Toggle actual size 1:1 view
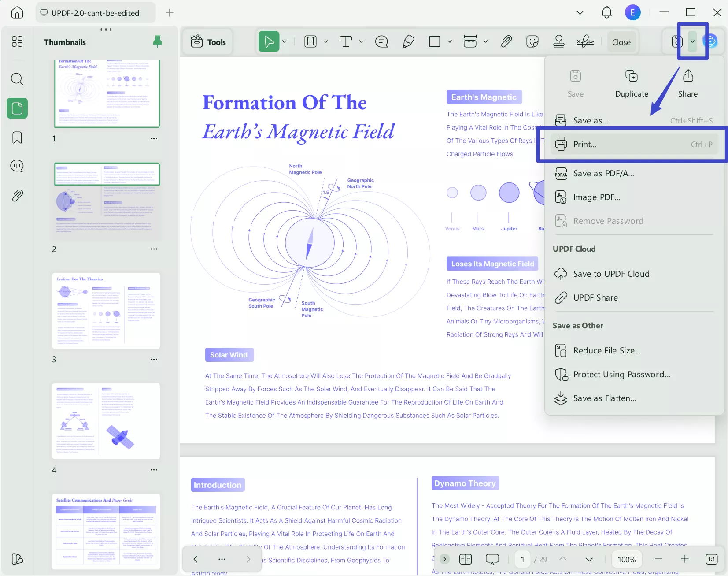 (710, 559)
